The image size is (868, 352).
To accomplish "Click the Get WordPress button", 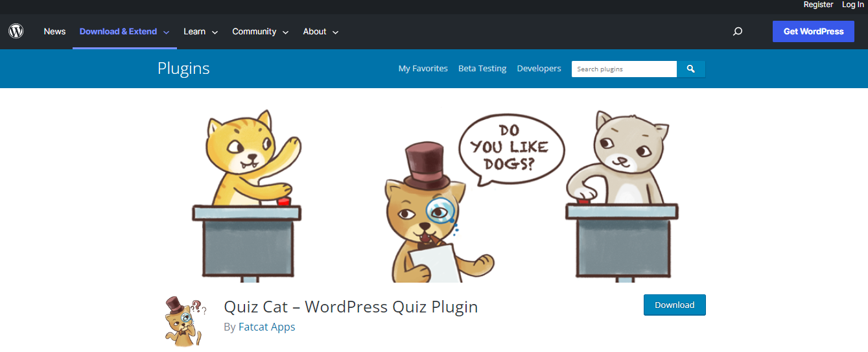I will pyautogui.click(x=814, y=31).
